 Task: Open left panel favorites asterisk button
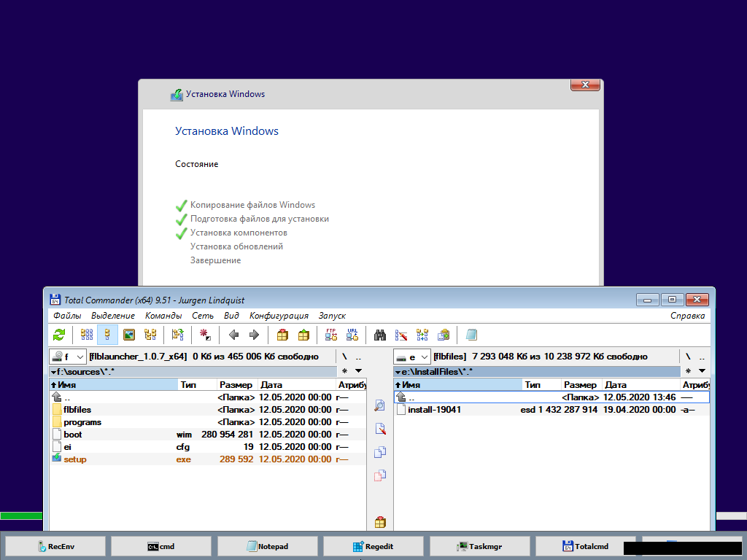pyautogui.click(x=344, y=371)
